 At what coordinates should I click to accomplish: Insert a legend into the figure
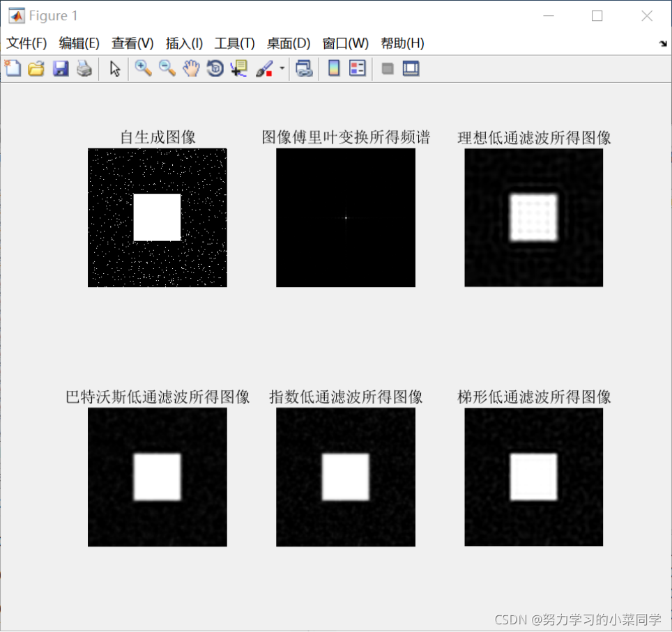[357, 68]
